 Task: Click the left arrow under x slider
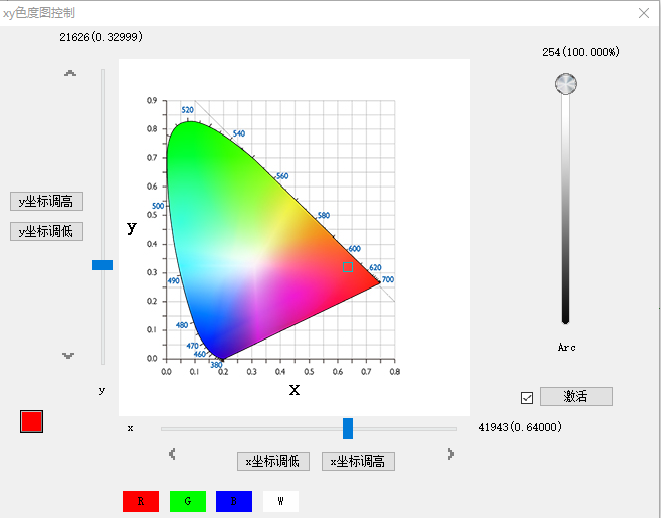[x=173, y=454]
